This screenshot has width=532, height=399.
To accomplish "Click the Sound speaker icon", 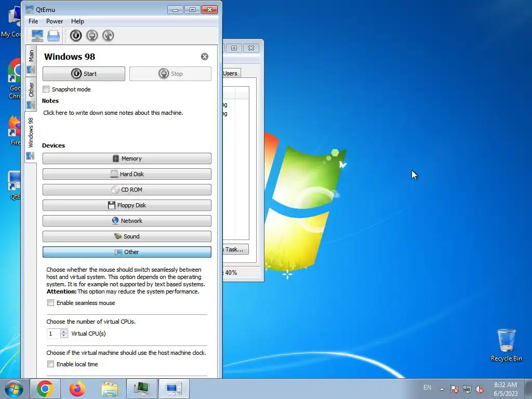I will (118, 236).
